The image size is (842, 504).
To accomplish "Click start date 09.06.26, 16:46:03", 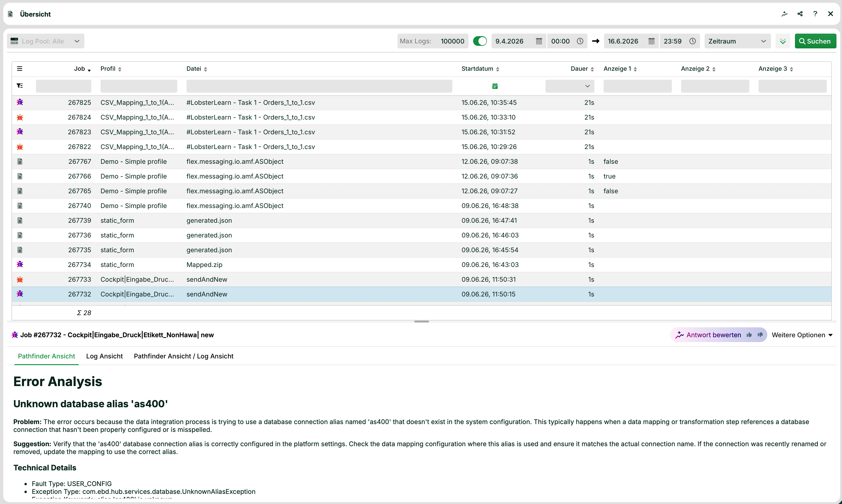I will 490,235.
